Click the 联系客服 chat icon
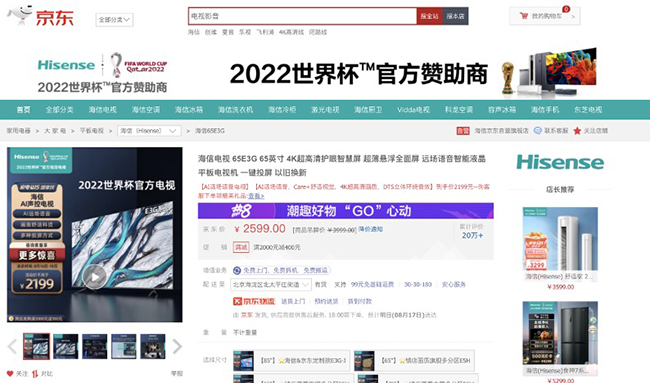Screen dimensions: 650x383 (x=538, y=131)
